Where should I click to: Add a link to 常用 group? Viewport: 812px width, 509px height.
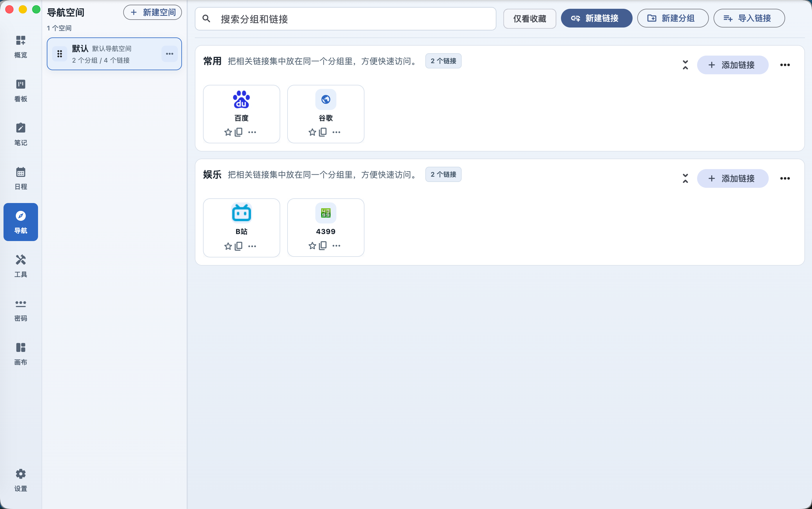tap(732, 65)
